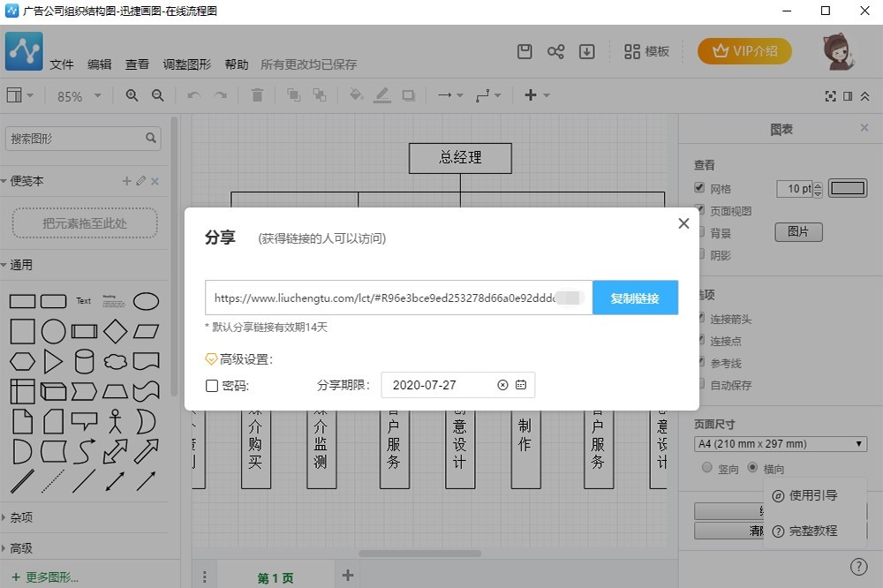Click the grid color swatch

coord(848,188)
